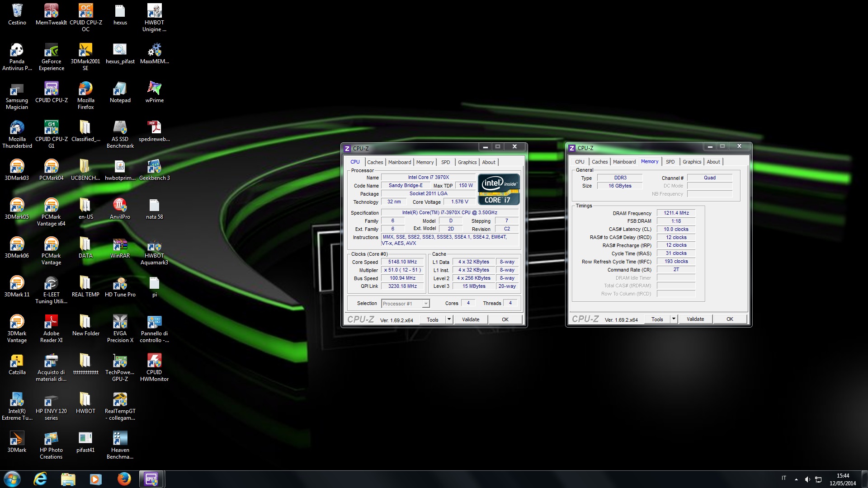Click the Intel Core i7 logo
Image resolution: width=868 pixels, height=488 pixels.
tap(499, 190)
